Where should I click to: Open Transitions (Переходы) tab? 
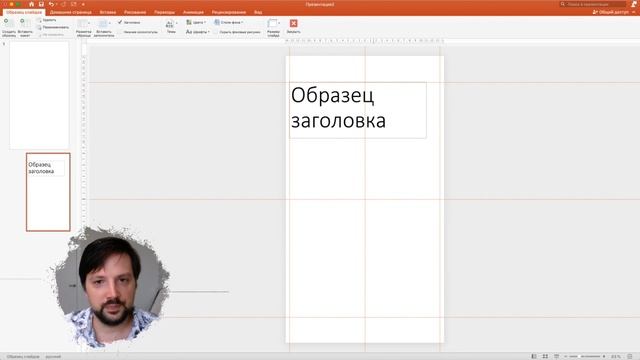coord(164,12)
